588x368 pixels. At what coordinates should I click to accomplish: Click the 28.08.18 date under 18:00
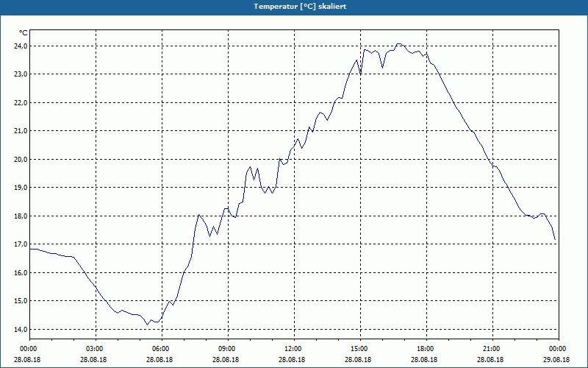pos(424,360)
